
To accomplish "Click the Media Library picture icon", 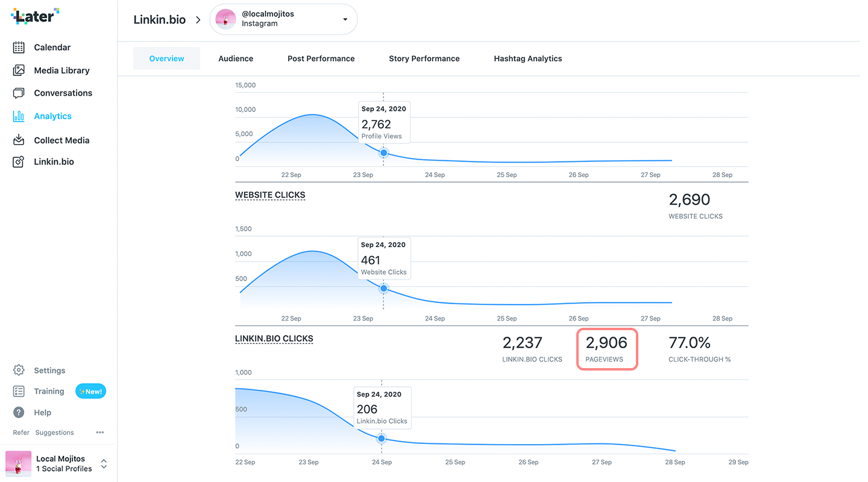I will point(19,70).
